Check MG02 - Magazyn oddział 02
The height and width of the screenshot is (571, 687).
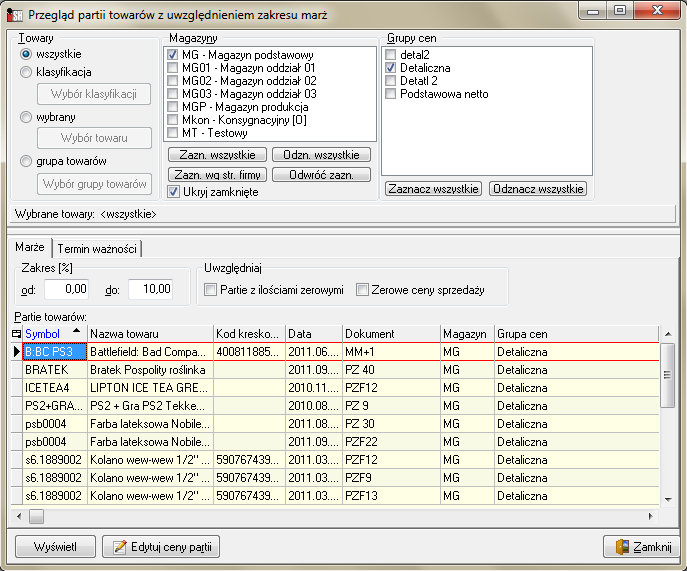pyautogui.click(x=173, y=81)
